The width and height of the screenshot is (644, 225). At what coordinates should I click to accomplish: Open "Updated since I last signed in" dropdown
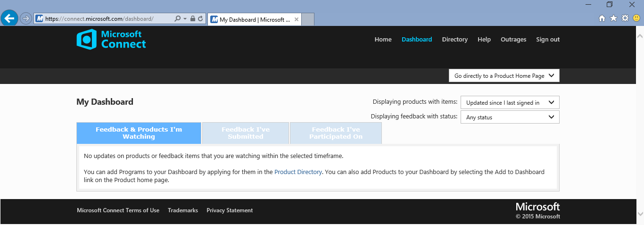(x=510, y=103)
